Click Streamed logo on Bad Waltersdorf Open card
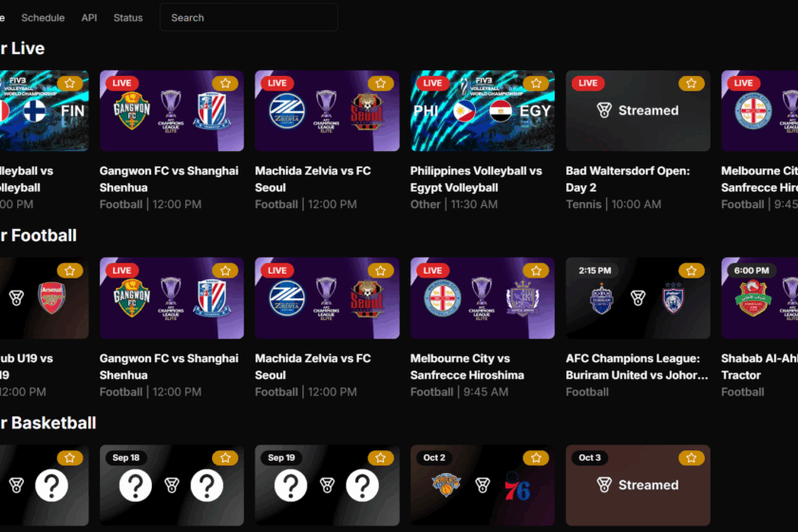The image size is (798, 532). click(x=638, y=110)
